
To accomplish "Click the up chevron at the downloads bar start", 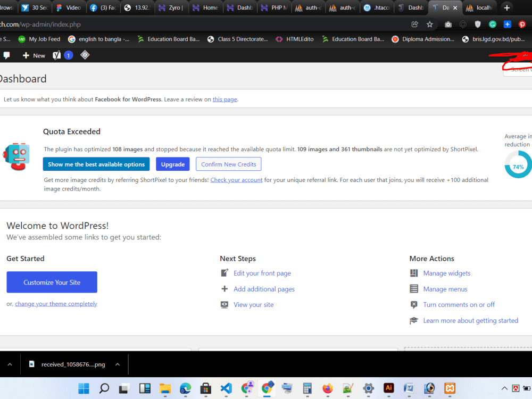I will point(10,364).
